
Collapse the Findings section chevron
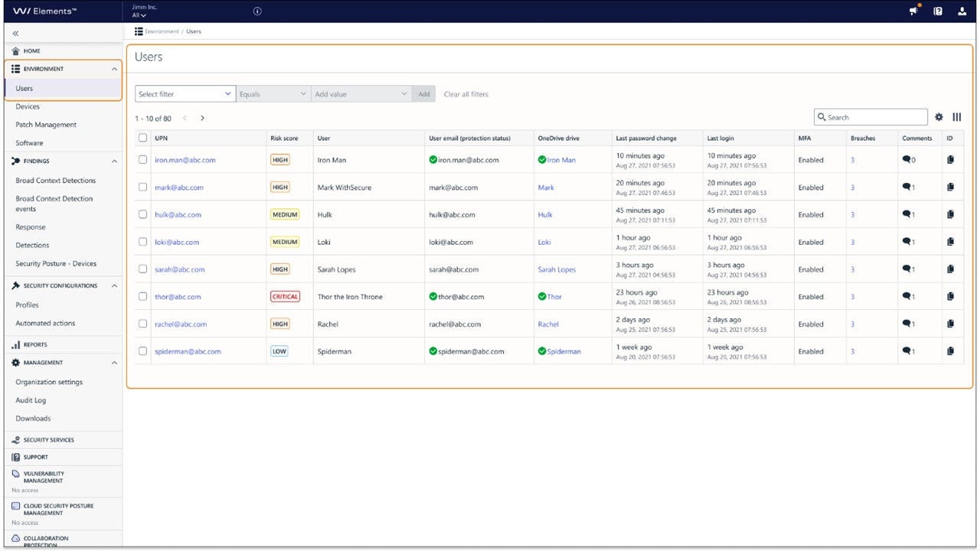tap(114, 161)
